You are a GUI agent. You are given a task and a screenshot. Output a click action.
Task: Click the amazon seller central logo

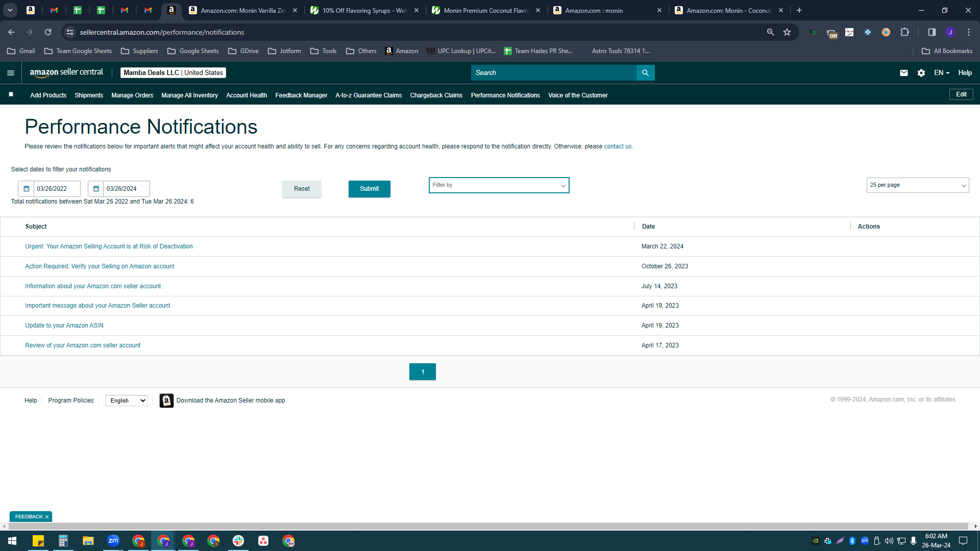66,72
